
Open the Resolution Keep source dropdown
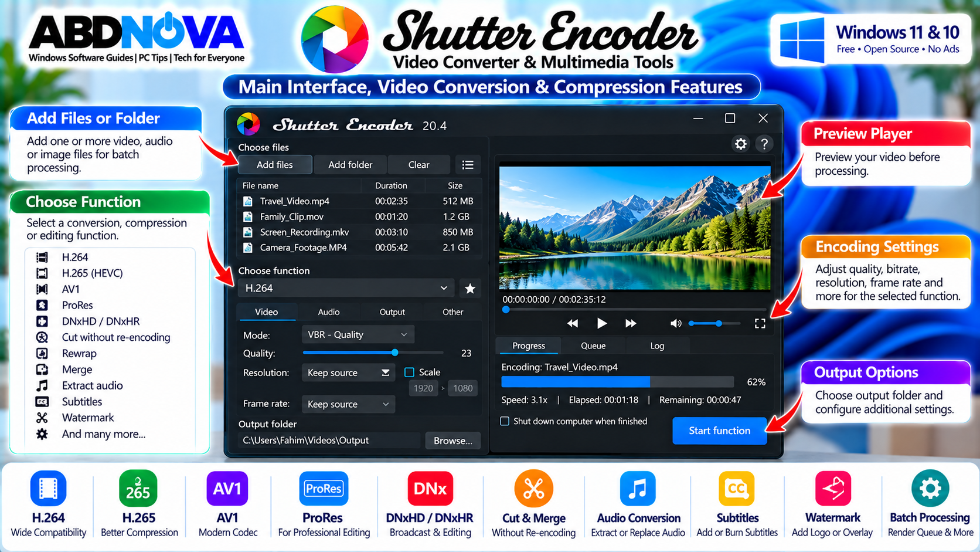coord(348,372)
